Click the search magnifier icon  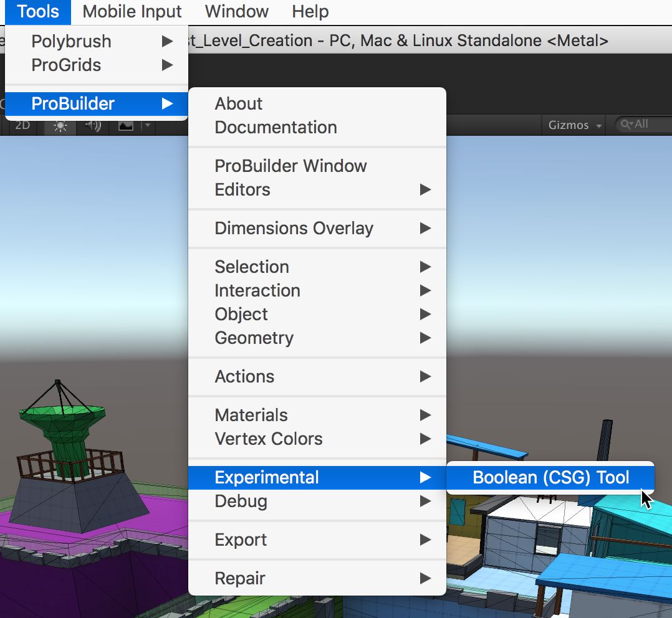[x=626, y=125]
